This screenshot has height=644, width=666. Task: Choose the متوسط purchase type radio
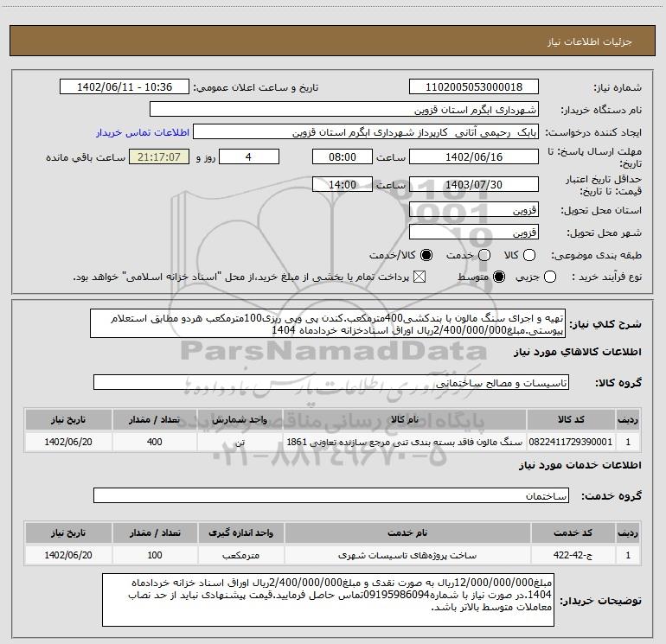499,277
